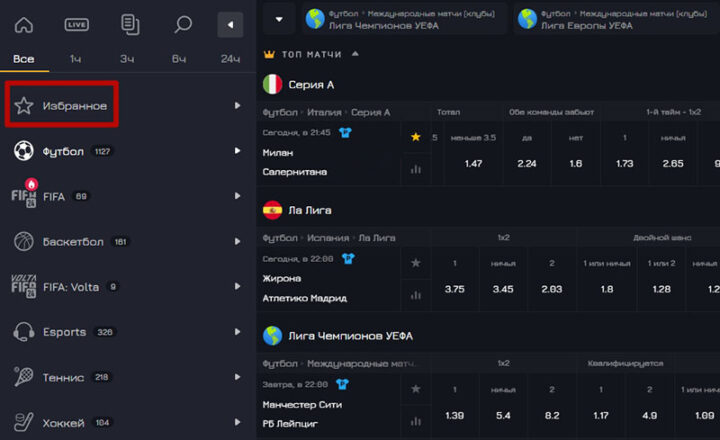Go to the home icon
Viewport: 720px width, 440px height.
[24, 25]
